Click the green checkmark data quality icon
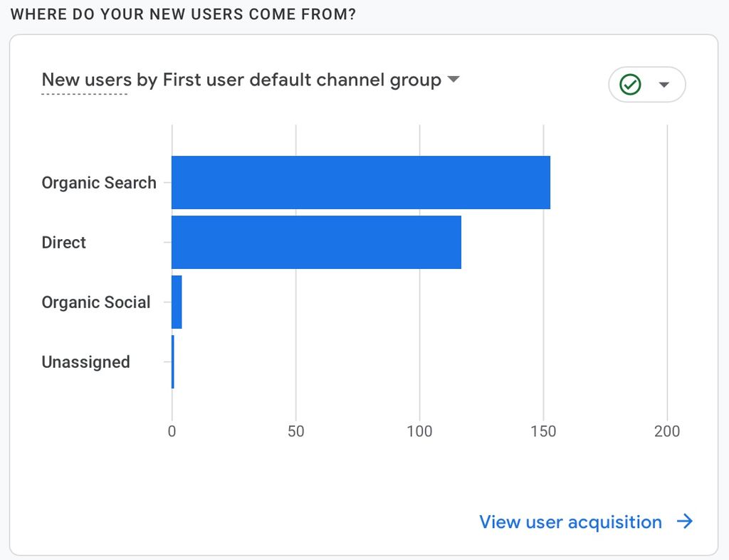The width and height of the screenshot is (729, 560). (x=631, y=85)
